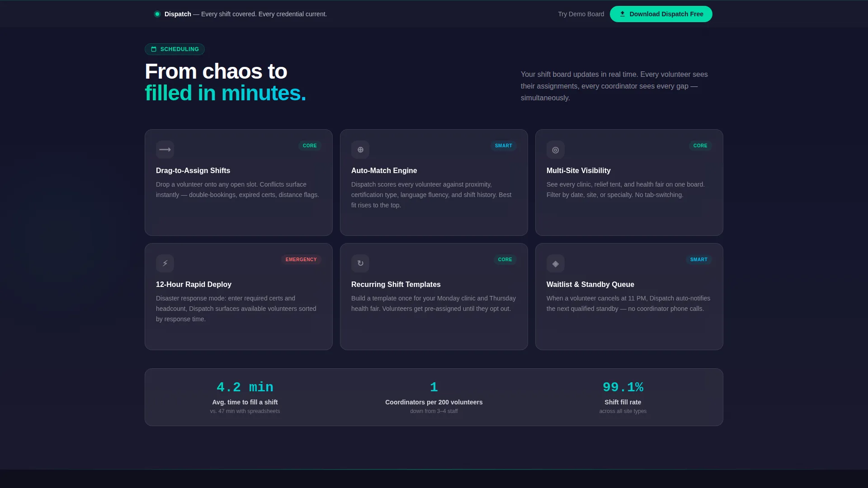Click the real-time shift board intro paragraph
This screenshot has width=868, height=488.
614,86
